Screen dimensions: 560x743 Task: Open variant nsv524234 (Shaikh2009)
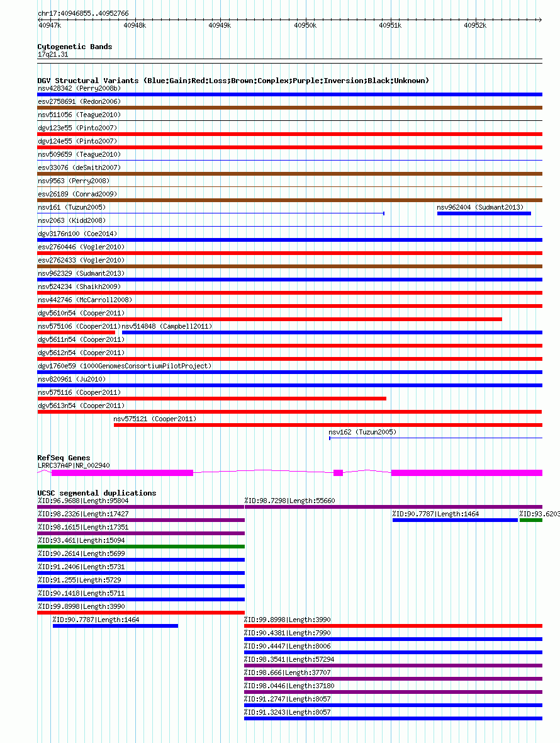[79, 287]
